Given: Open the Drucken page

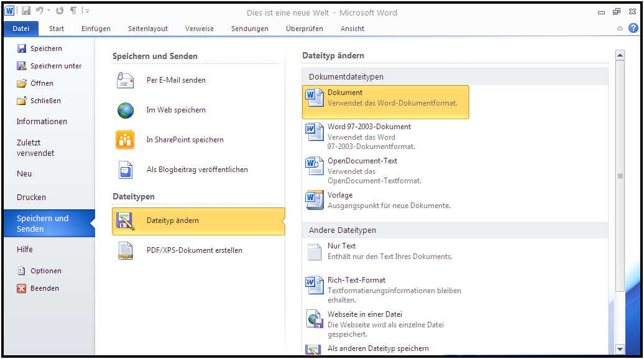Looking at the screenshot, I should 31,198.
